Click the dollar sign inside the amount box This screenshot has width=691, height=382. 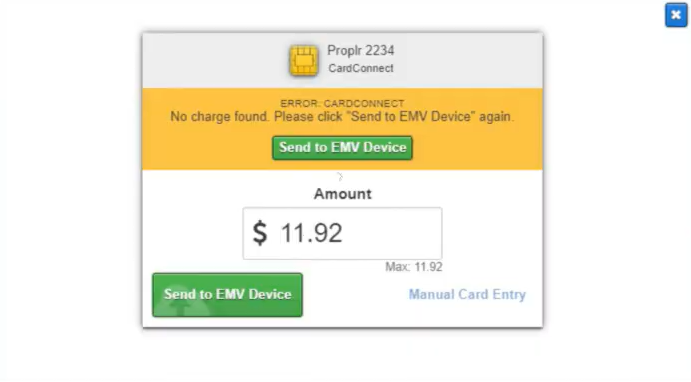point(260,233)
